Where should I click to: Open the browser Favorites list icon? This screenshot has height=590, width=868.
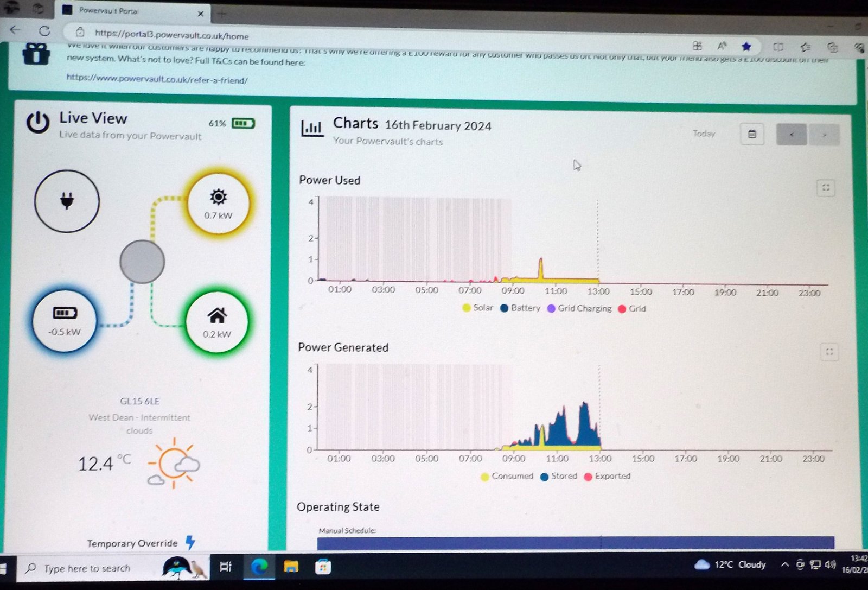point(806,47)
